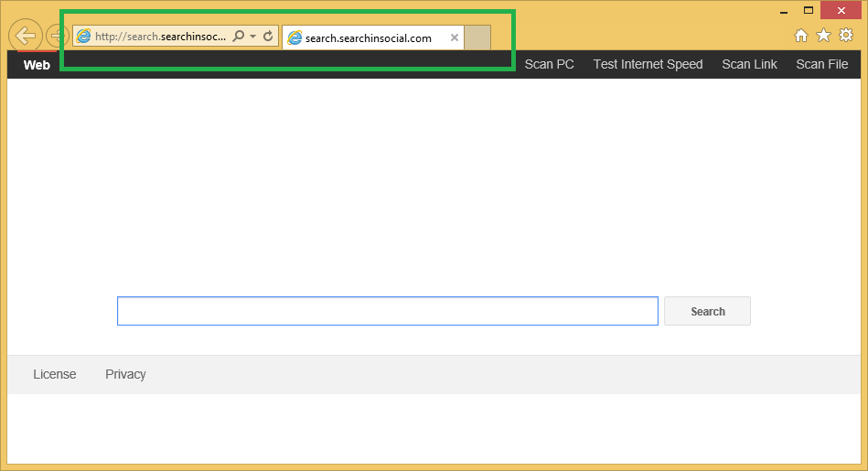868x471 pixels.
Task: Refresh the page using the reload icon
Action: (268, 37)
